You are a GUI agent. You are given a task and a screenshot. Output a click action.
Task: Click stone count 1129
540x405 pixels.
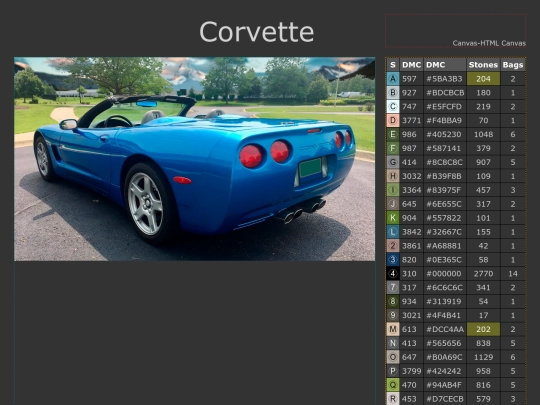click(483, 357)
